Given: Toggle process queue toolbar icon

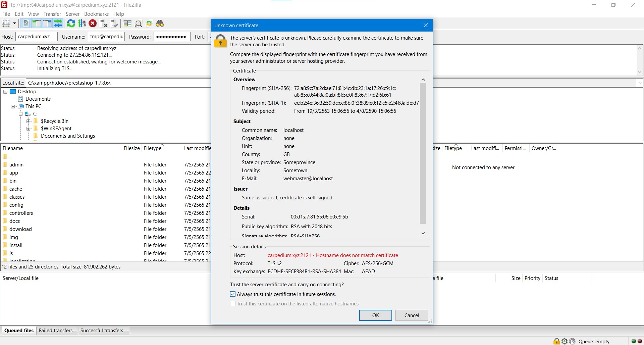Looking at the screenshot, I should (82, 23).
